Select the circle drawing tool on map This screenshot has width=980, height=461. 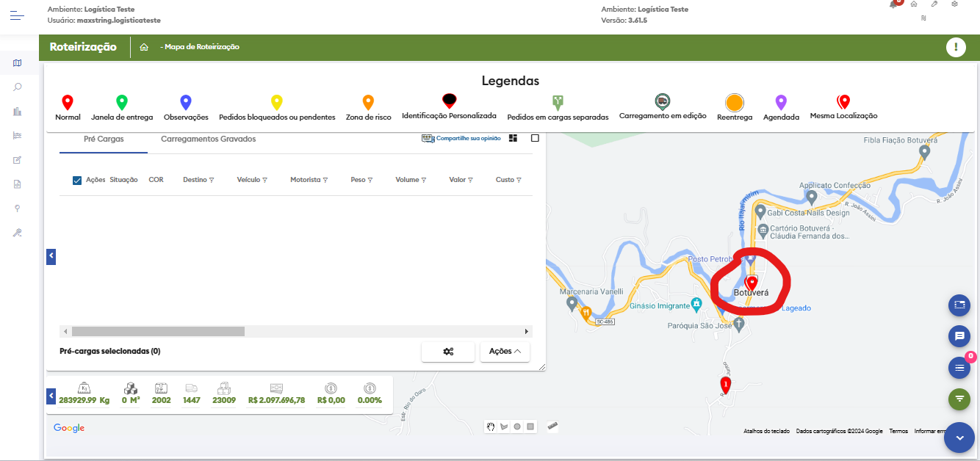pyautogui.click(x=517, y=426)
